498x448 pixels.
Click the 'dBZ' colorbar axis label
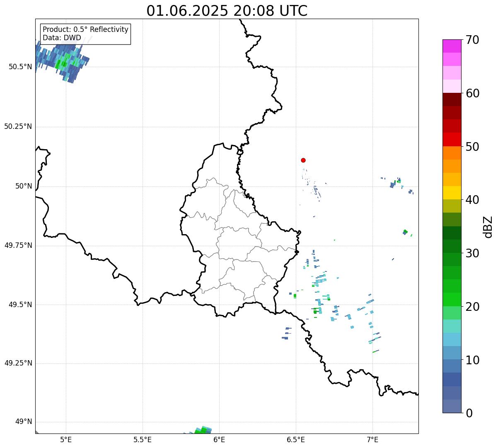tap(488, 227)
